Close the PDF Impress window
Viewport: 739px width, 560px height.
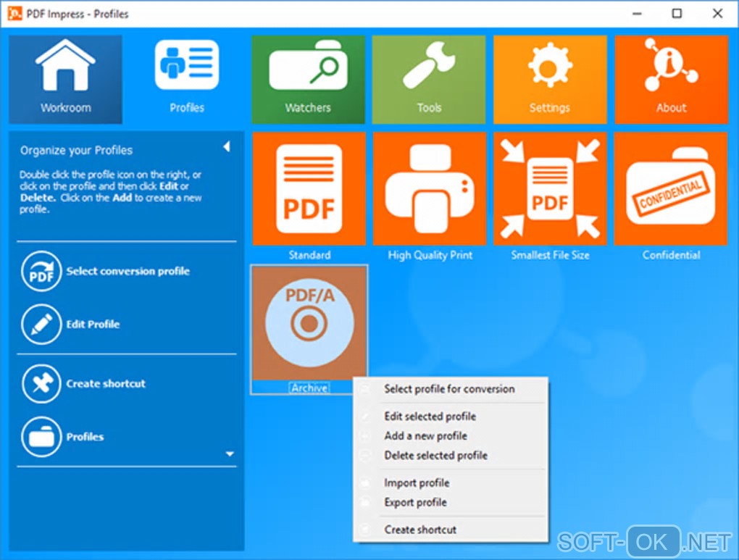[x=717, y=14]
